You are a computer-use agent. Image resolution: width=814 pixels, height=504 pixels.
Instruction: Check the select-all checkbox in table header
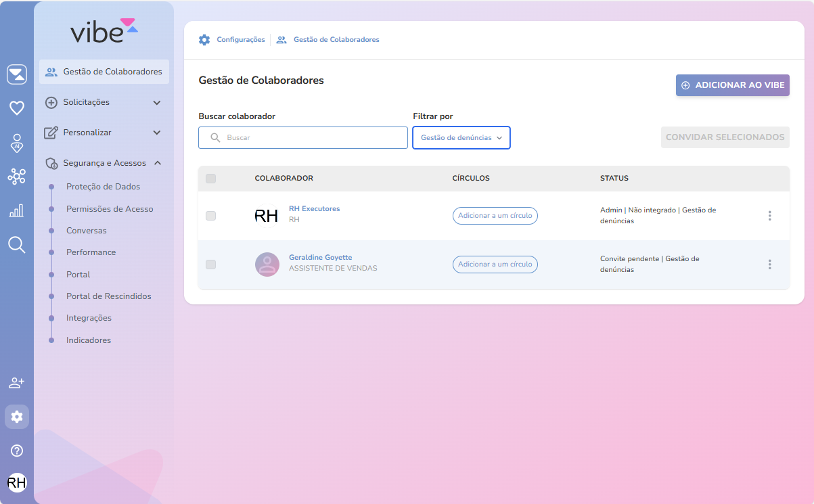coord(210,179)
